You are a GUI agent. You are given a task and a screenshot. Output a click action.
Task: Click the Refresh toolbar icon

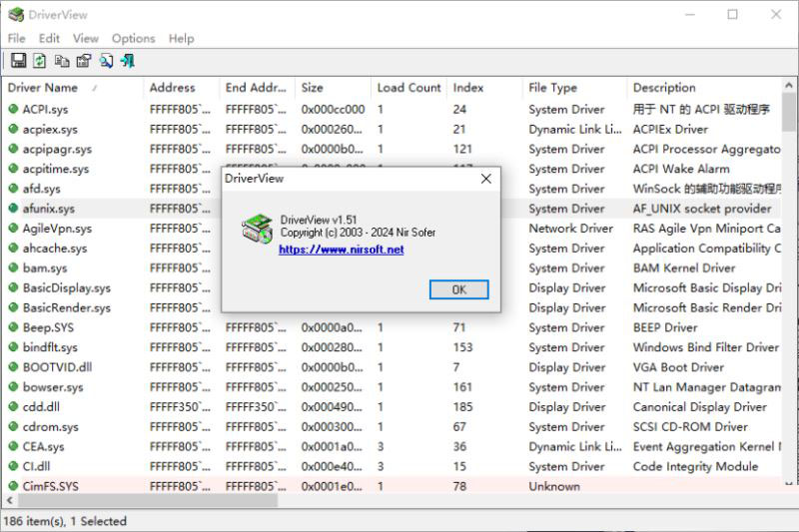[x=40, y=61]
